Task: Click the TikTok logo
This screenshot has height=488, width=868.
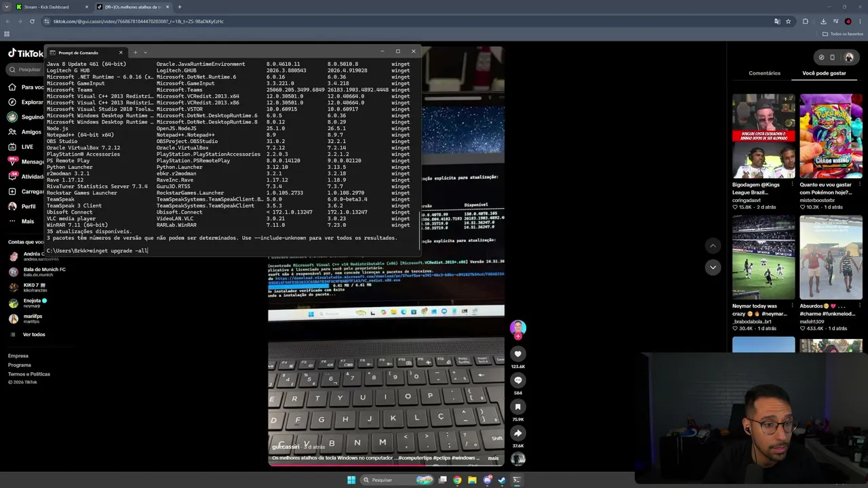Action: (26, 54)
